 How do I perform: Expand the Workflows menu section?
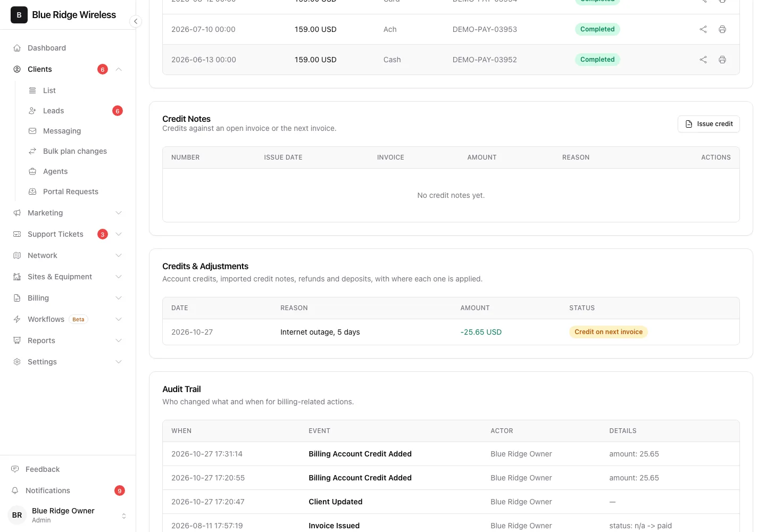(119, 319)
